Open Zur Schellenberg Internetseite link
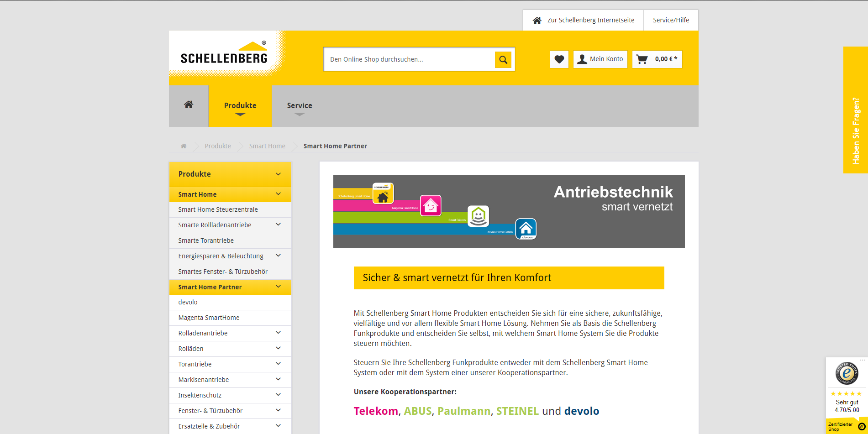 click(x=590, y=20)
